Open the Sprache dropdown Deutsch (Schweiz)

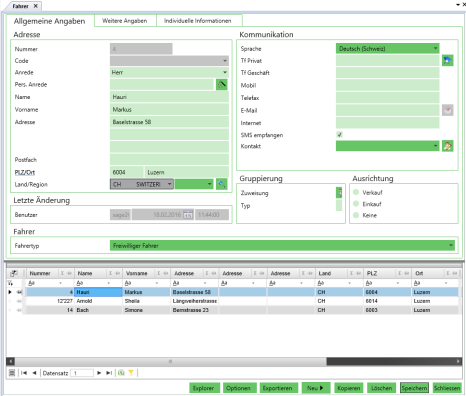coord(435,48)
